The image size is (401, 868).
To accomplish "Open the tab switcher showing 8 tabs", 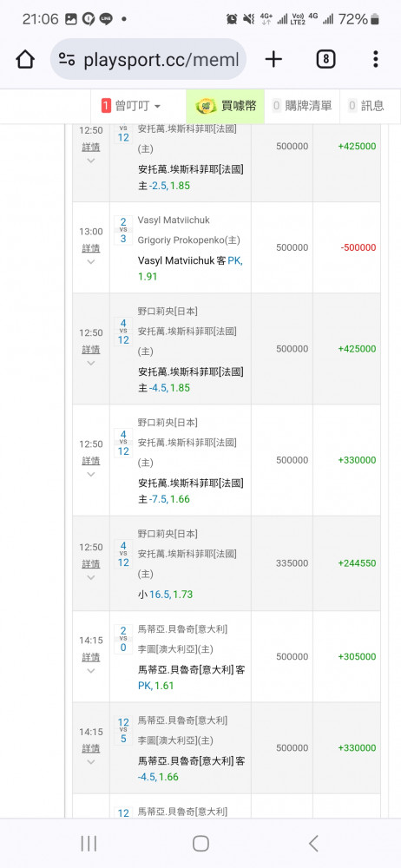I will point(325,59).
